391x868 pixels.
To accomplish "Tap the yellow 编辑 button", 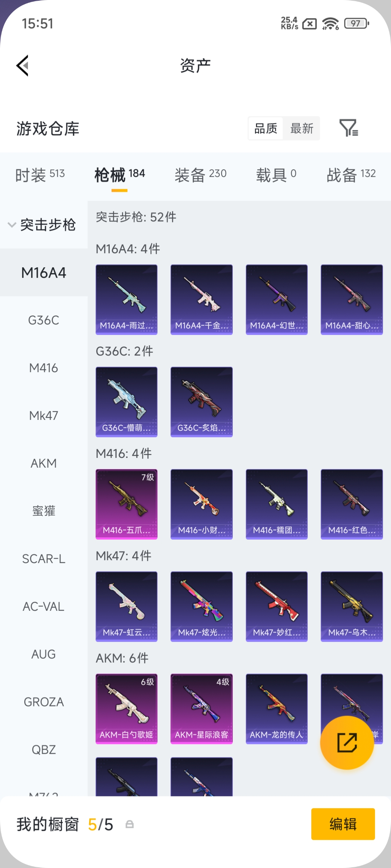I will pyautogui.click(x=343, y=824).
